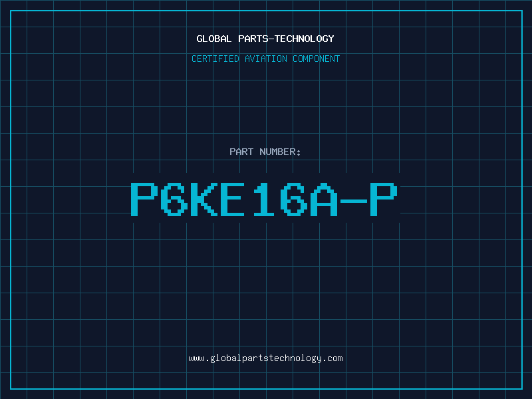
Task: Click the letter A in the part number
Action: [x=324, y=199]
